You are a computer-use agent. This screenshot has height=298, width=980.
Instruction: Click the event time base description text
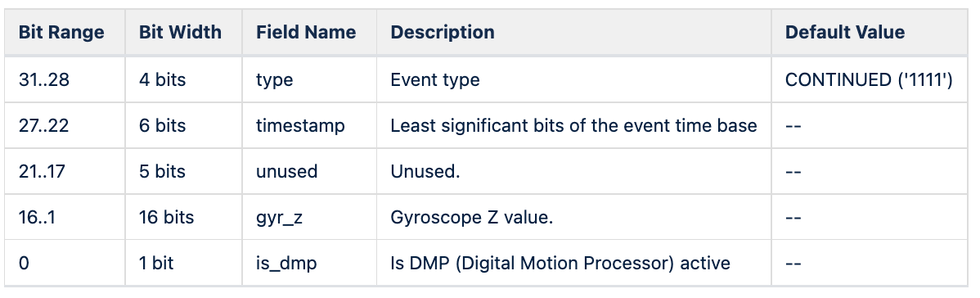tap(573, 126)
